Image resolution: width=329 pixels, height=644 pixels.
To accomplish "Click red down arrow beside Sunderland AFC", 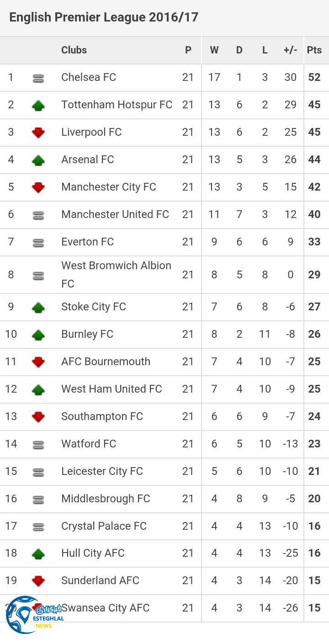I will (38, 581).
